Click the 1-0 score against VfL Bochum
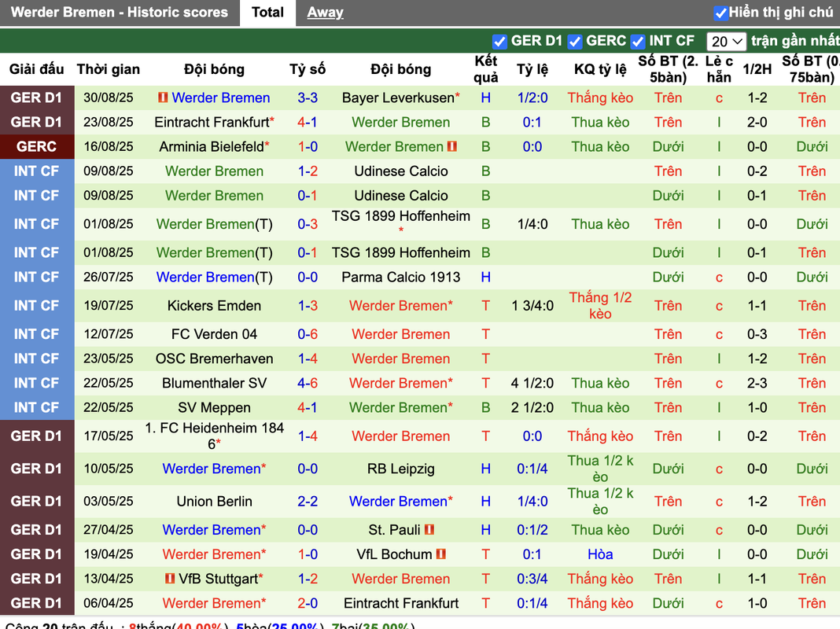 coord(308,554)
